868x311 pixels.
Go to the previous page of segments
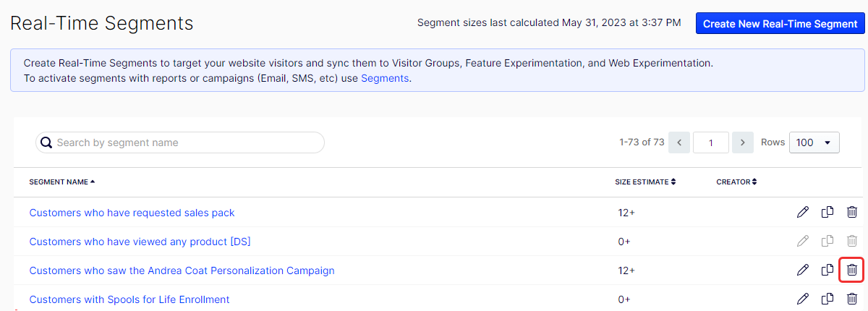click(679, 142)
